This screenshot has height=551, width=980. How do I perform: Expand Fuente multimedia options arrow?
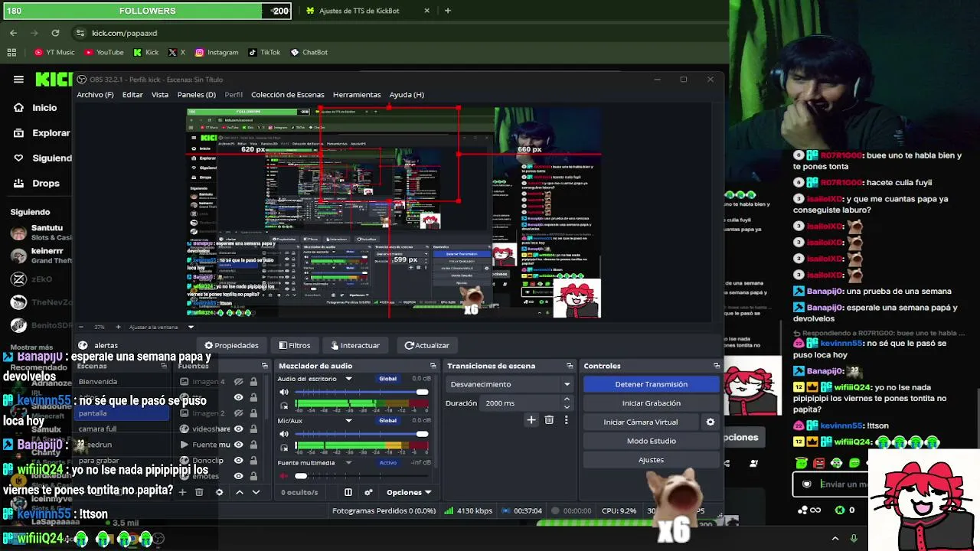coord(348,462)
